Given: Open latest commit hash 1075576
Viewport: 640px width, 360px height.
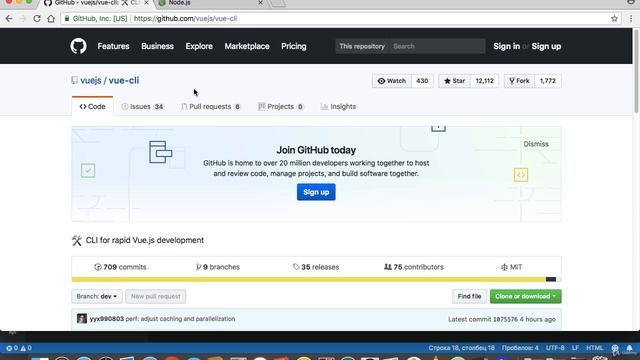Looking at the screenshot, I should pos(505,319).
